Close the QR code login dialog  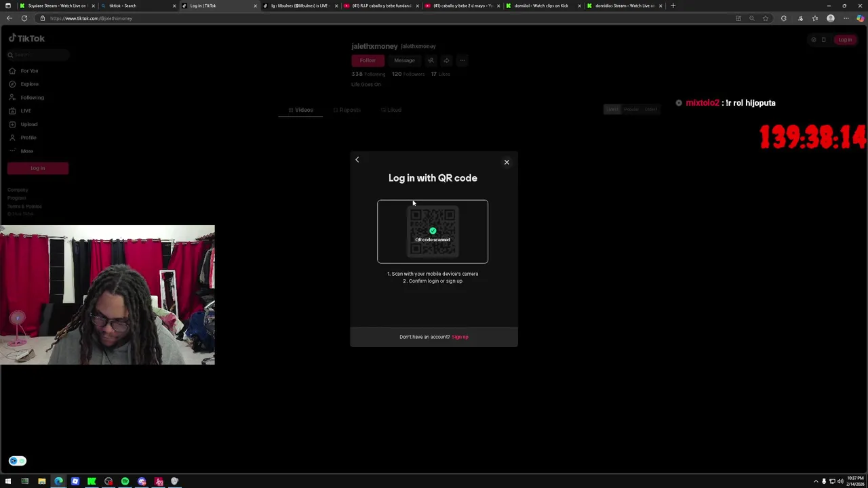click(507, 162)
